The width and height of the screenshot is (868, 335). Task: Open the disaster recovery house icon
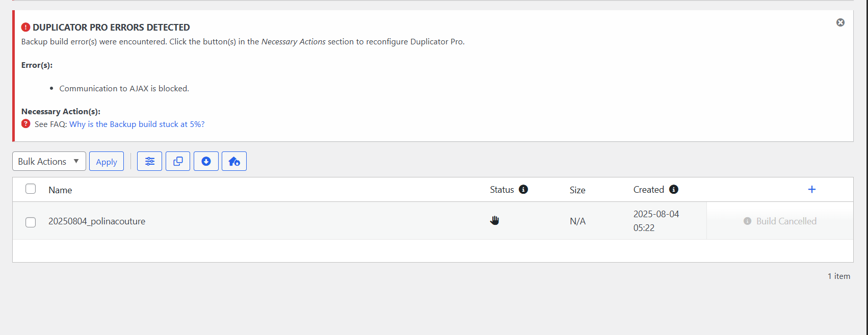(x=234, y=161)
